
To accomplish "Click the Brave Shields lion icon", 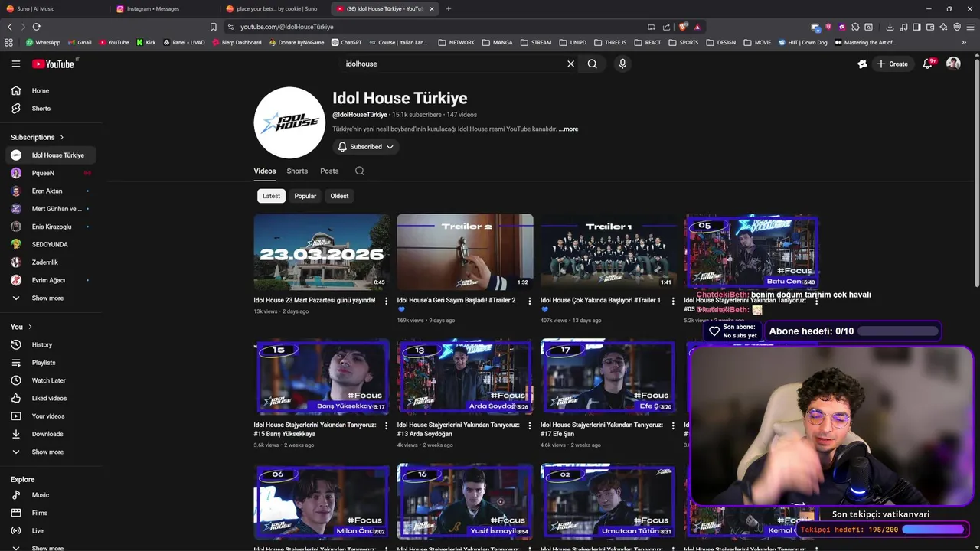I will click(684, 27).
